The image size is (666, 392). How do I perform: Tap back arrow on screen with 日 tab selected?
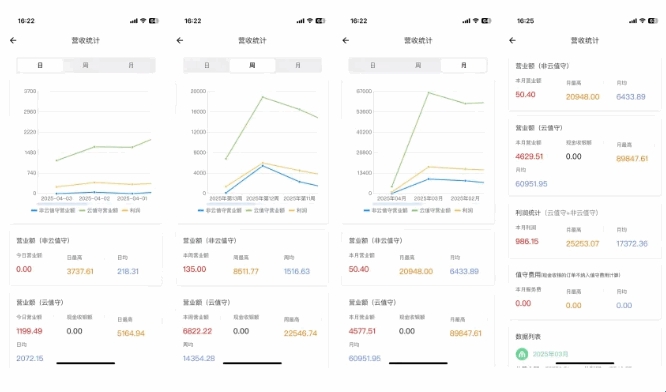coord(13,40)
